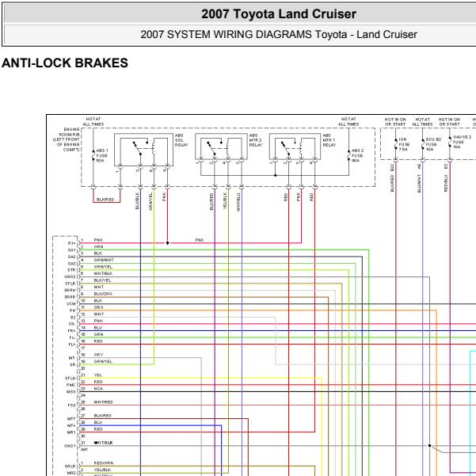This screenshot has width=476, height=476.
Task: Select the 'SRLR' terminal label
Action: 70,466
